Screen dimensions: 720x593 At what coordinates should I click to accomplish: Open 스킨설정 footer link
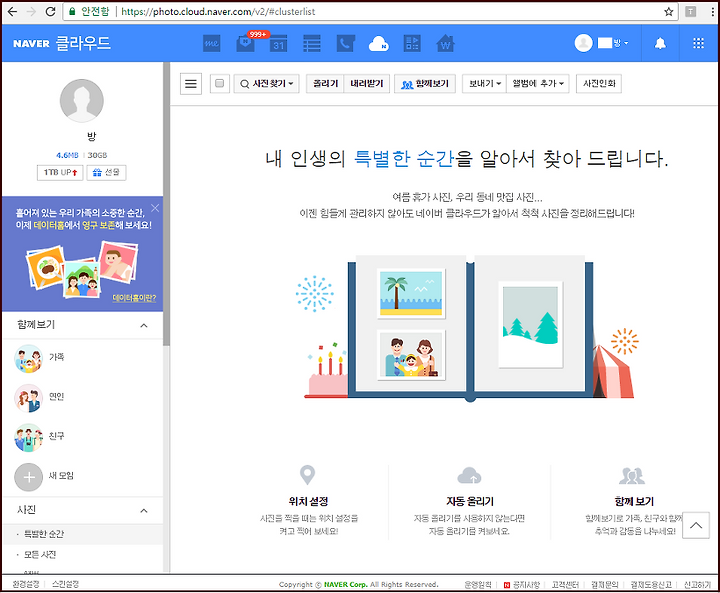tap(65, 584)
